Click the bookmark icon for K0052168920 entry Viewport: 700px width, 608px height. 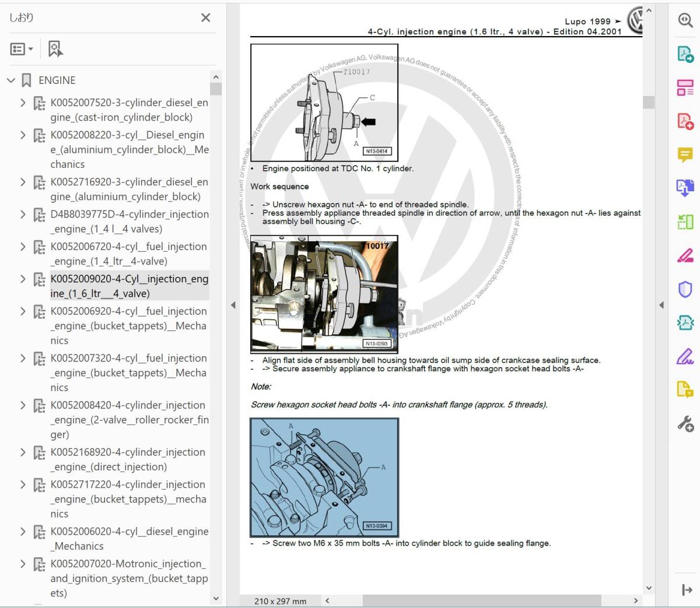click(39, 452)
